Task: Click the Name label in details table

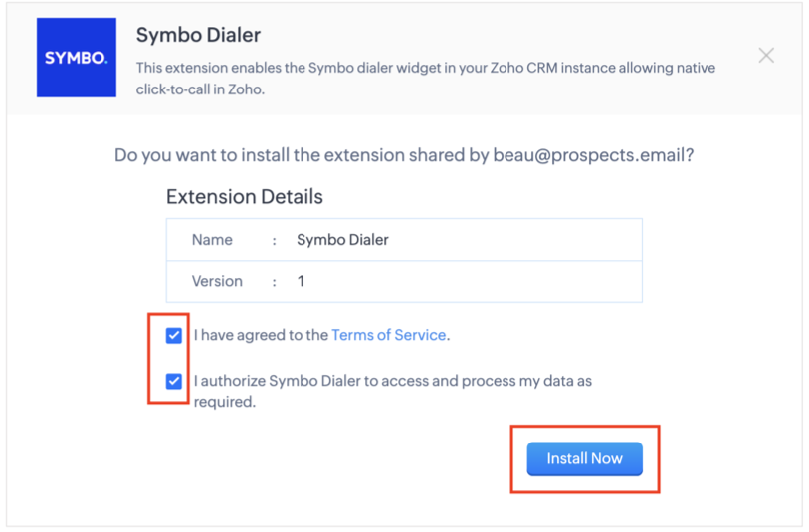Action: 212,240
